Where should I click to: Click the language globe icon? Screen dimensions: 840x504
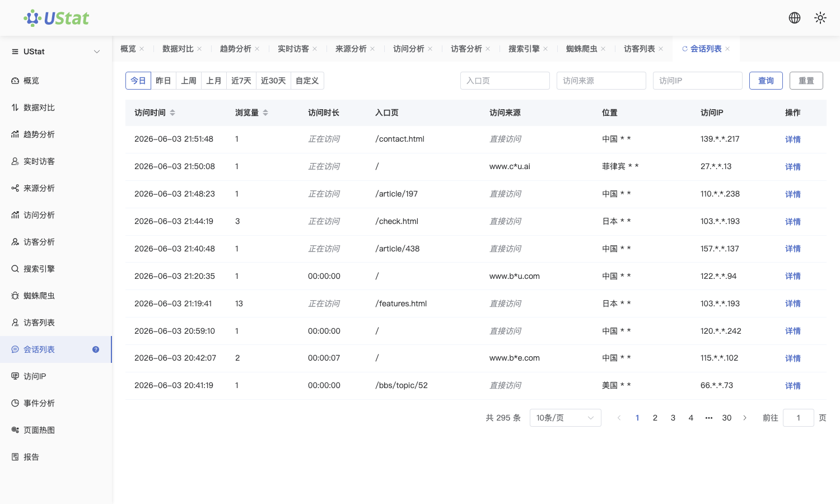tap(795, 18)
